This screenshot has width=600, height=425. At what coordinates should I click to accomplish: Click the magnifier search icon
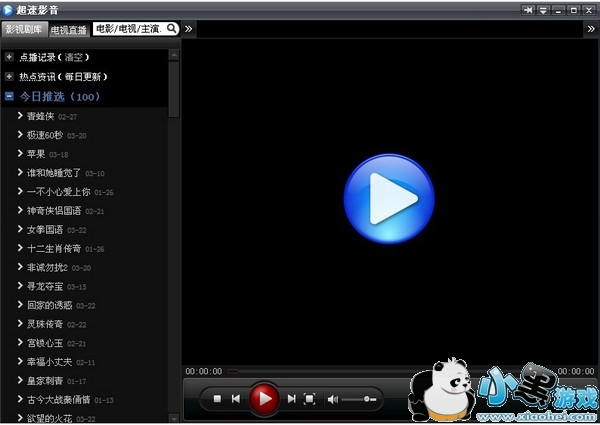[172, 28]
